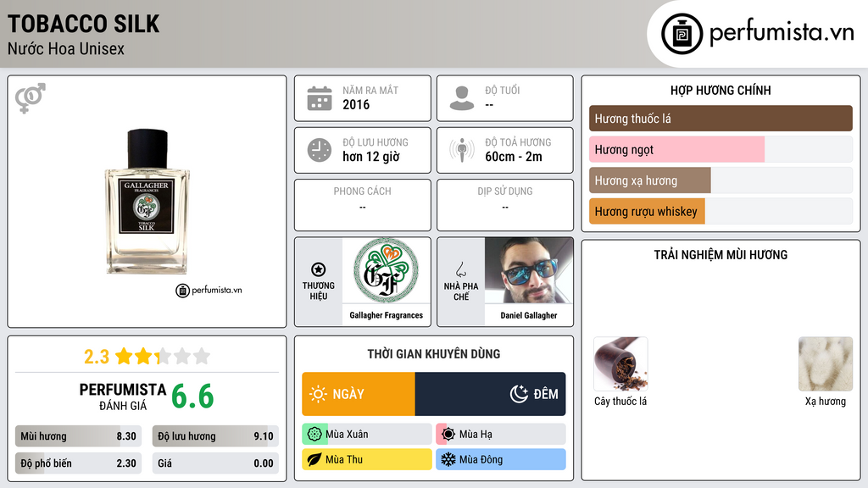Select the Mùa Xuân season box
Screen dimensions: 868x488
pos(367,435)
